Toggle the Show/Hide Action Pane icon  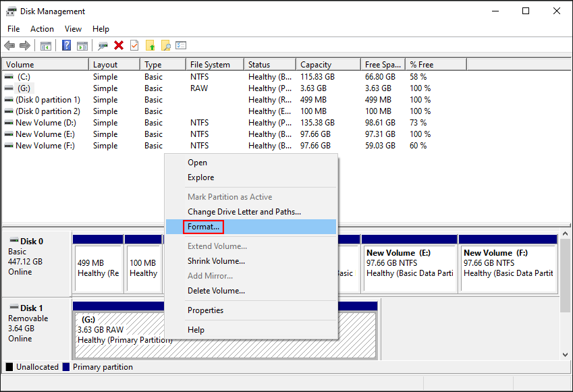point(82,45)
